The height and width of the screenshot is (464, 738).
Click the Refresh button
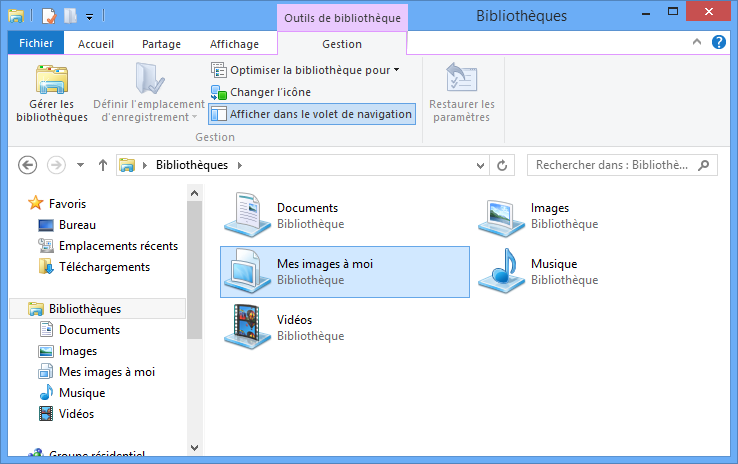(x=502, y=165)
